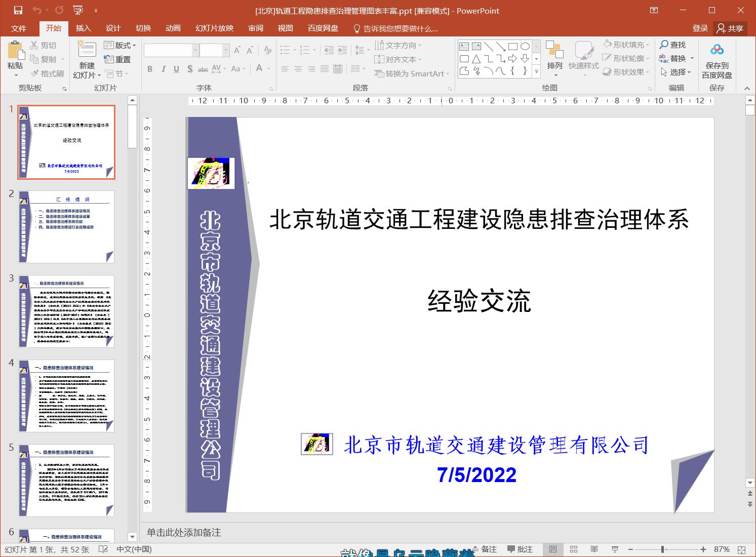Toggle text shadow S button
The width and height of the screenshot is (756, 557).
(x=190, y=69)
